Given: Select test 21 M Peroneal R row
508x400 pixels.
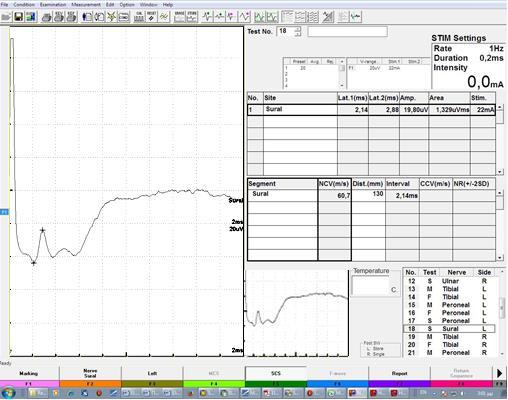Looking at the screenshot, I should click(449, 353).
